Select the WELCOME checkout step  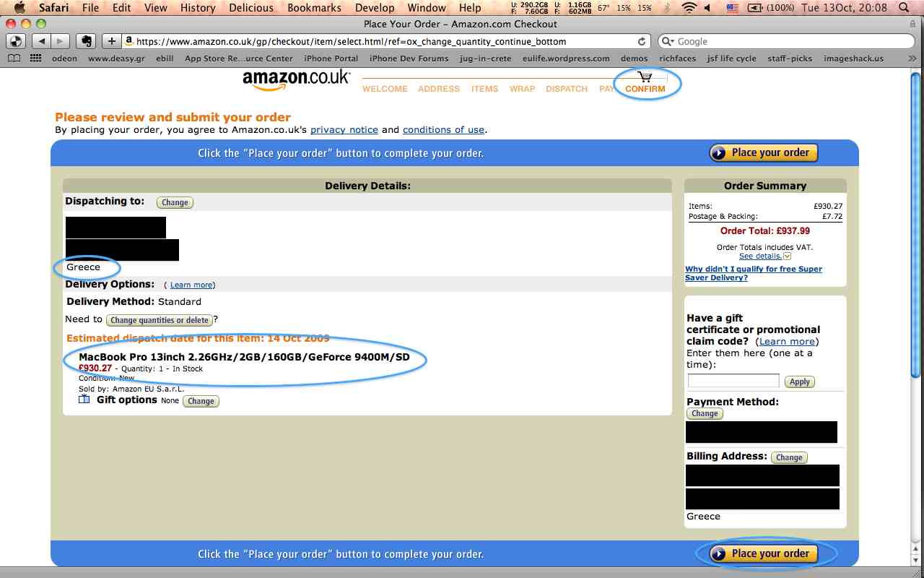pos(385,89)
